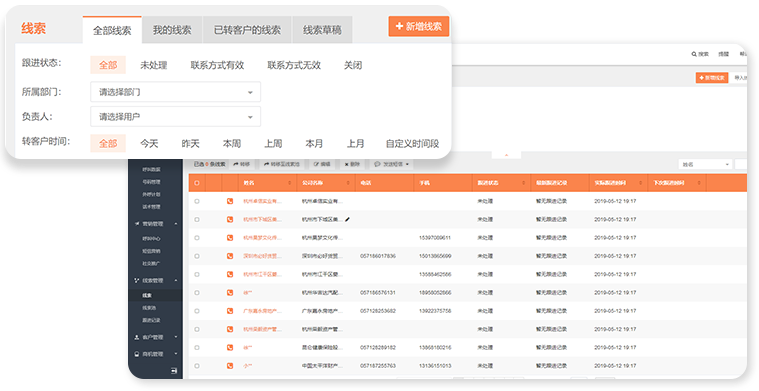759x391 pixels.
Task: Click the 删除 delete toolbar item
Action: (352, 165)
